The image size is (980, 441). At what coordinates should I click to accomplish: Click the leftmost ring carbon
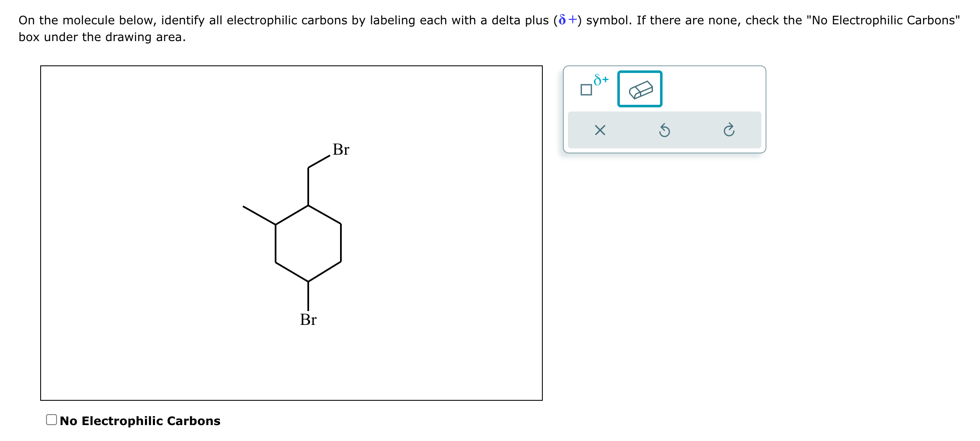click(275, 244)
